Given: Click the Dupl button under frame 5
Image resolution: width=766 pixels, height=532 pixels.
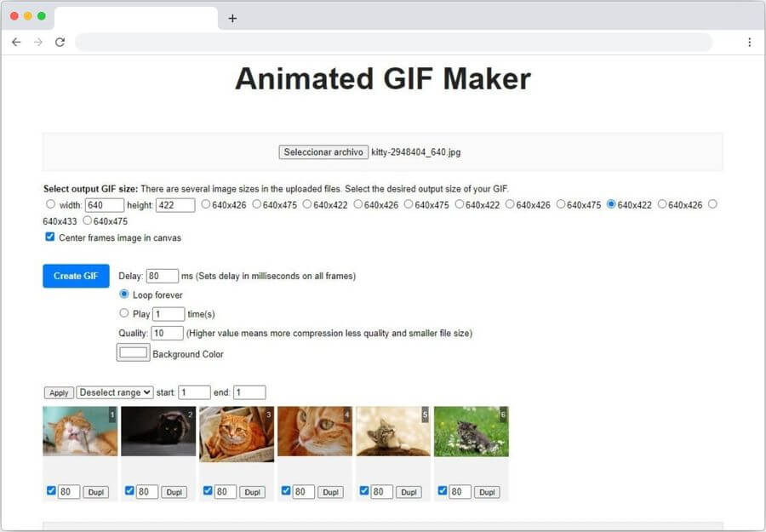Looking at the screenshot, I should pos(409,493).
